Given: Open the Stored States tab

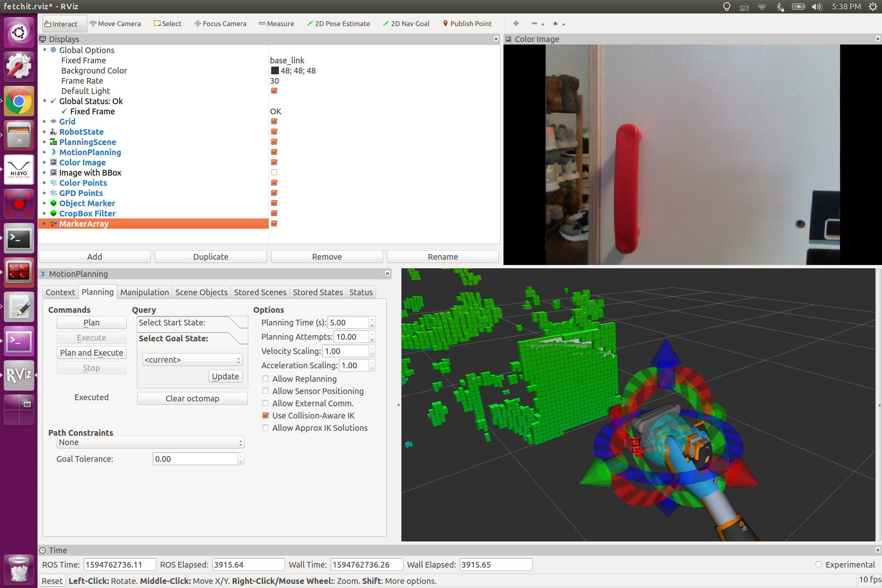Looking at the screenshot, I should tap(318, 292).
